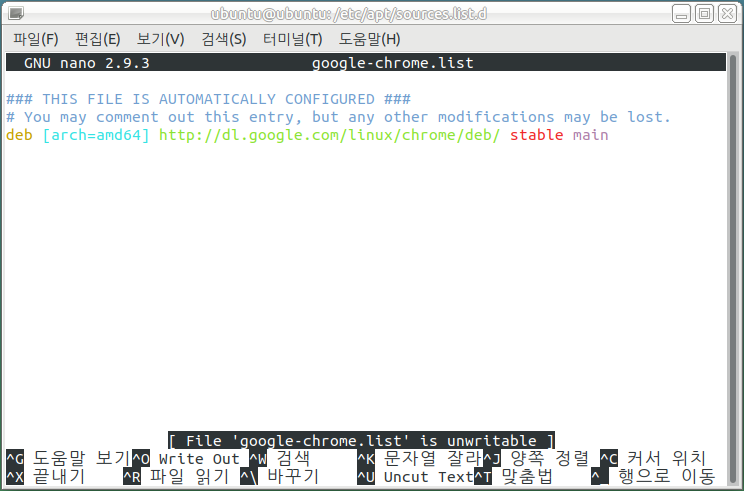Click the ^\ 바꾸기 shortcut
This screenshot has height=491, width=744.
(279, 477)
